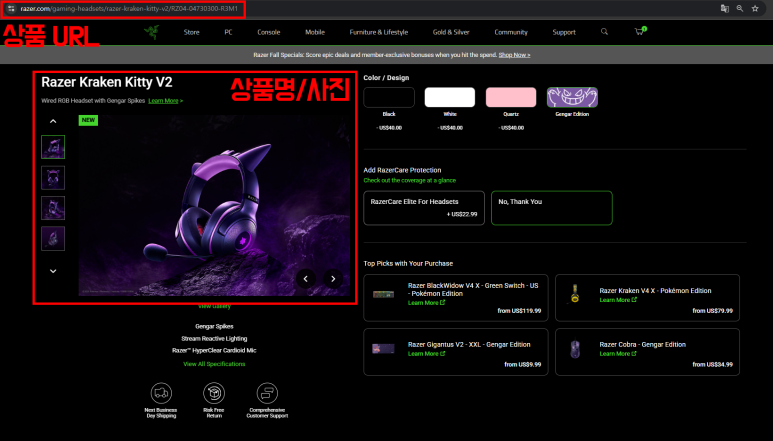Open the Mobile menu
773x441 pixels.
[x=315, y=32]
